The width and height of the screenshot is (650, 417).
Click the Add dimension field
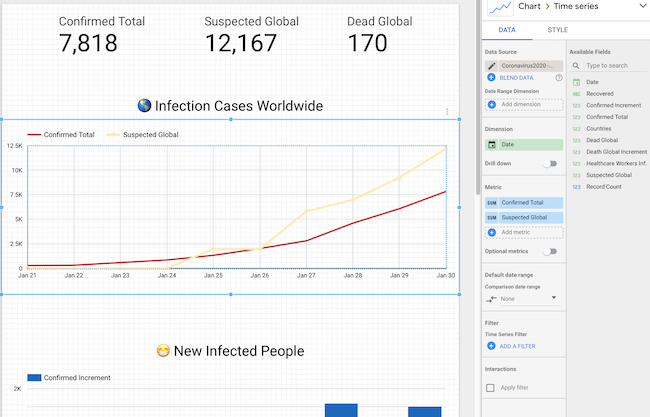pos(524,104)
